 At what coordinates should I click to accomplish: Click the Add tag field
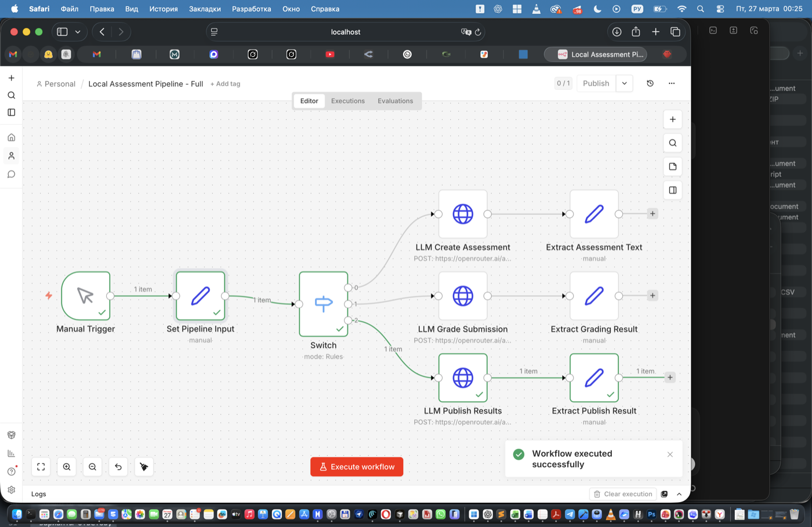226,84
